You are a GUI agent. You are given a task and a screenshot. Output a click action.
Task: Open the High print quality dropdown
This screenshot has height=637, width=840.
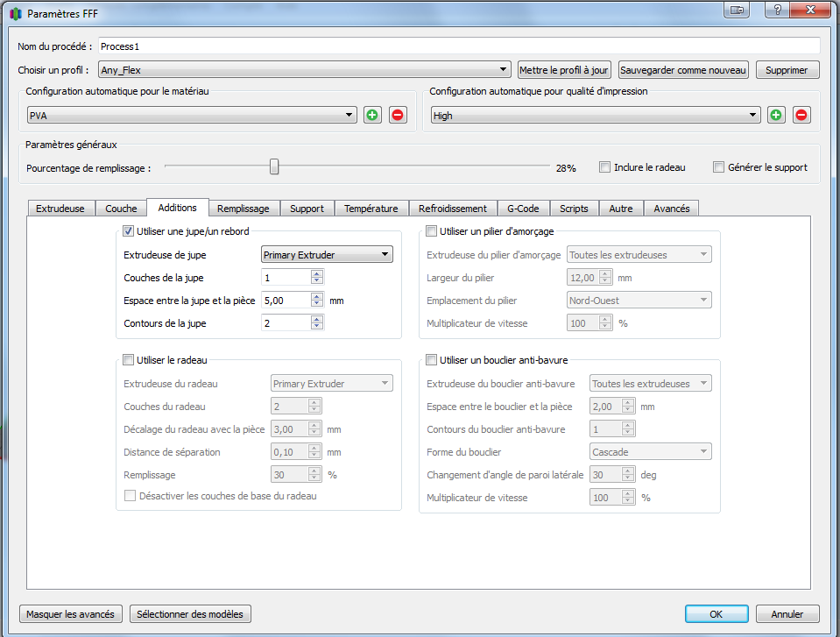click(x=596, y=115)
